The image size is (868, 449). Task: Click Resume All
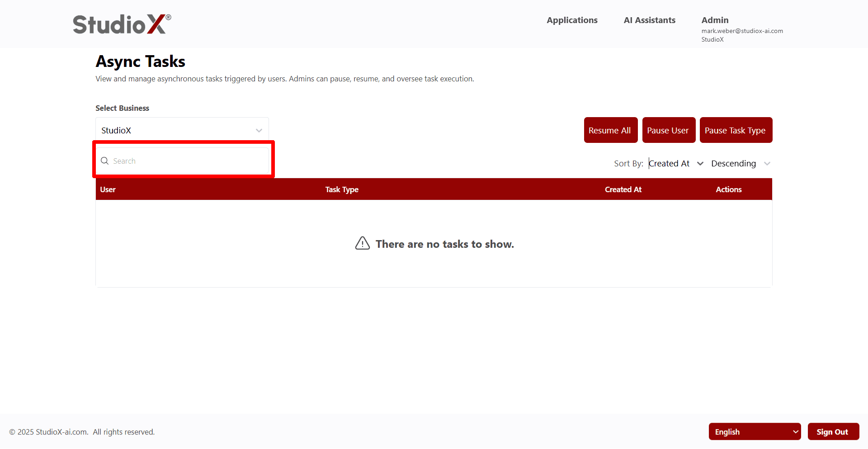610,130
